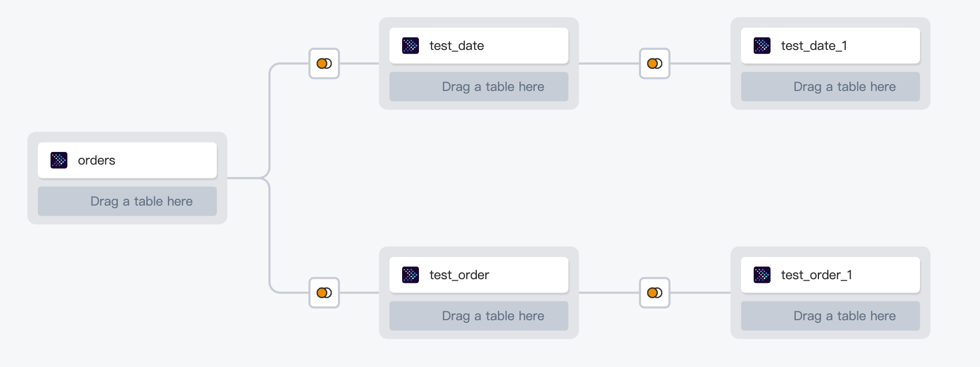Click the drop zone under test_date_1
980x367 pixels.
click(831, 87)
